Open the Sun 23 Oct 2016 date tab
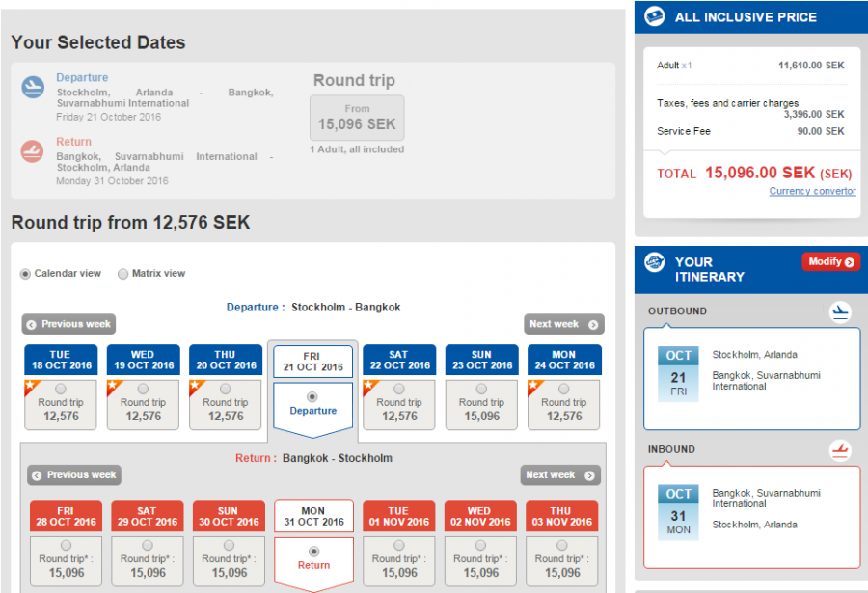868x593 pixels. tap(482, 361)
